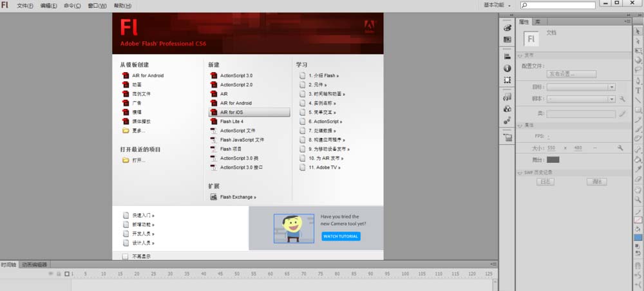This screenshot has width=644, height=291.
Task: Click the wrench icon beside stage size
Action: click(x=620, y=148)
